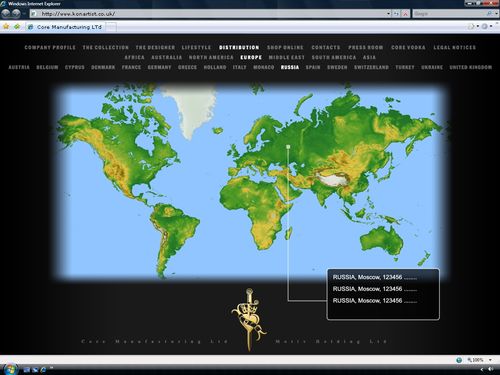Select UNITED KINGDOM country link
500x375 pixels.
(471, 67)
